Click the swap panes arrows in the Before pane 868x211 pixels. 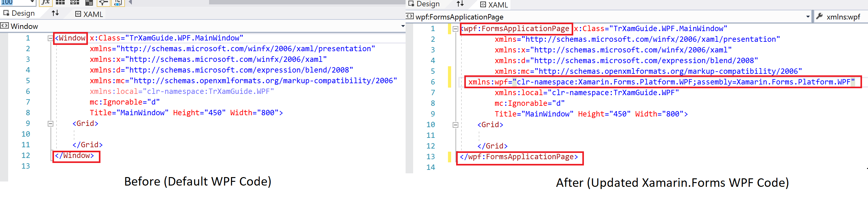click(55, 13)
